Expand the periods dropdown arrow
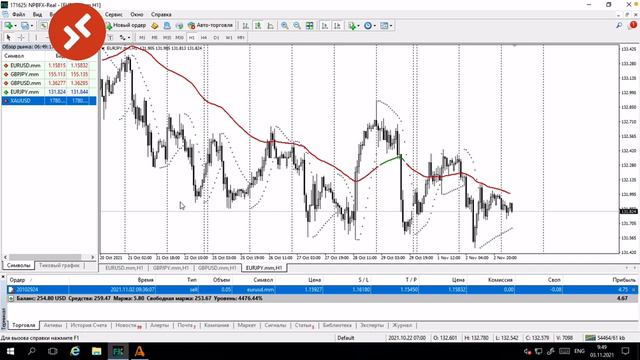The image size is (640, 360). (375, 26)
